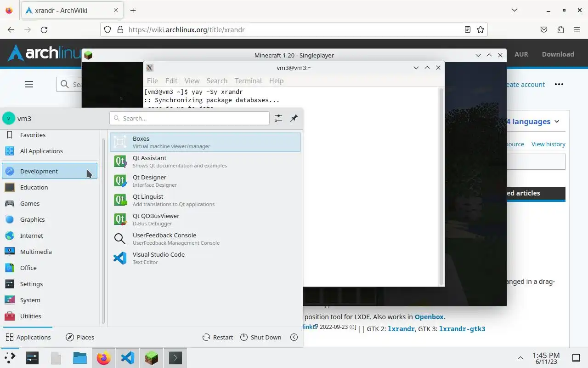Click the AUR link in Arch header
The image size is (588, 368).
[521, 54]
